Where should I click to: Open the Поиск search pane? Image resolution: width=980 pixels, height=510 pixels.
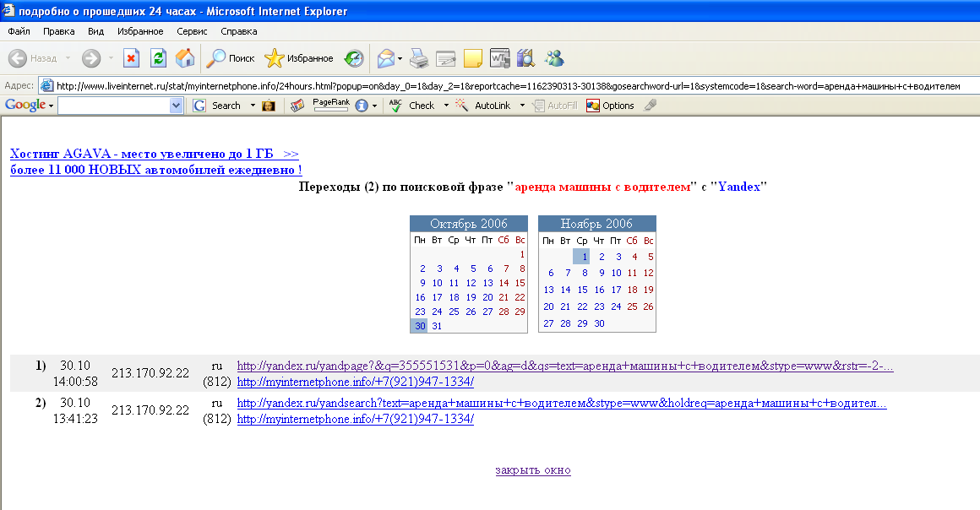[x=231, y=58]
